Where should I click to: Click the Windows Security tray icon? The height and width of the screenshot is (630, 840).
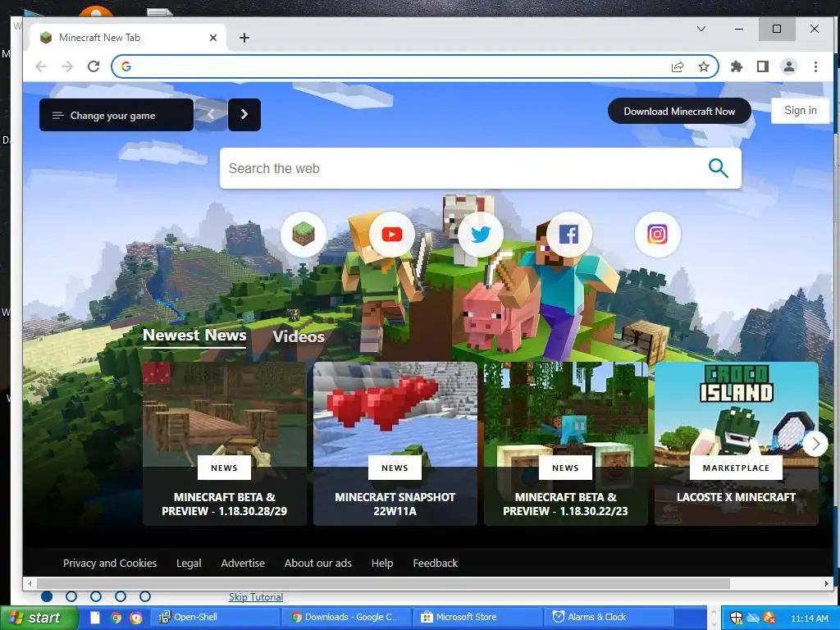[736, 618]
